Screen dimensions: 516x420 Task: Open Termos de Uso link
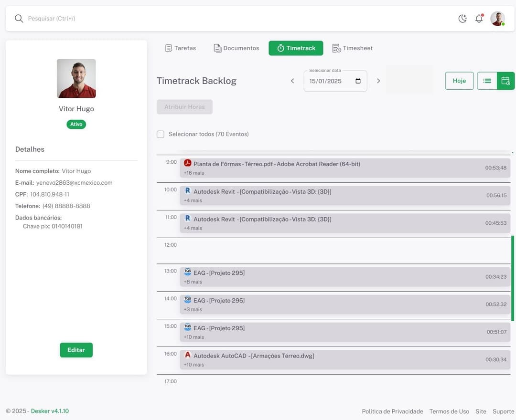(449, 412)
